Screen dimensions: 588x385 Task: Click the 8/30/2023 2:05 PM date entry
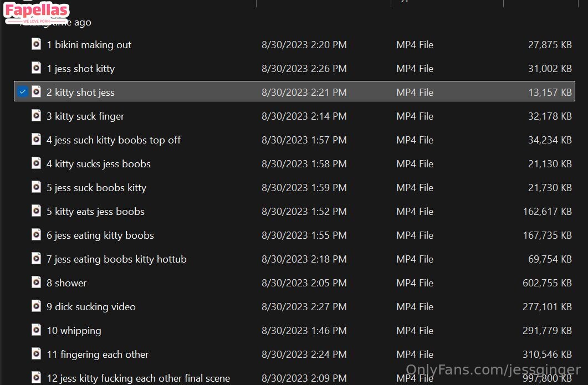(304, 283)
